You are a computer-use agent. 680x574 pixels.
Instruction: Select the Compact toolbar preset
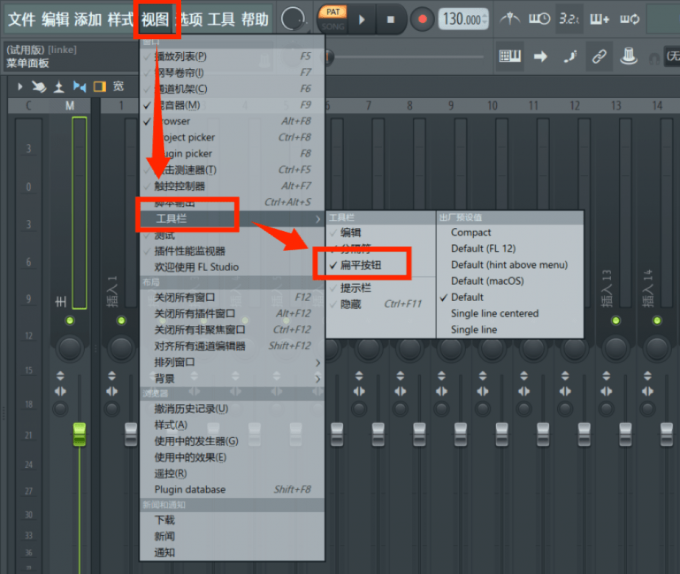[x=471, y=232]
